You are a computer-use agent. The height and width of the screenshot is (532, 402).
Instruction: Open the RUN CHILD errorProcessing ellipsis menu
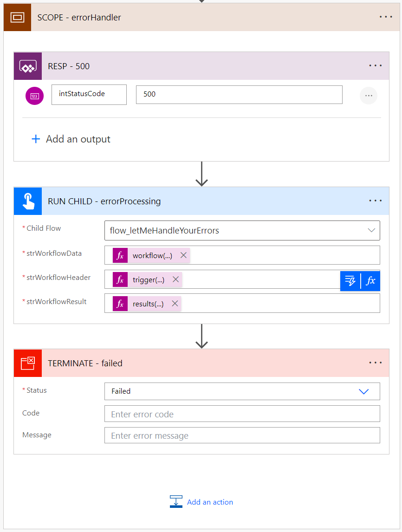[x=376, y=201]
